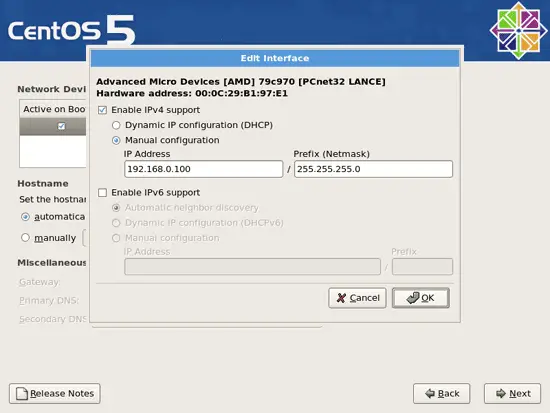Toggle Active on Boot checkbox

click(x=61, y=126)
